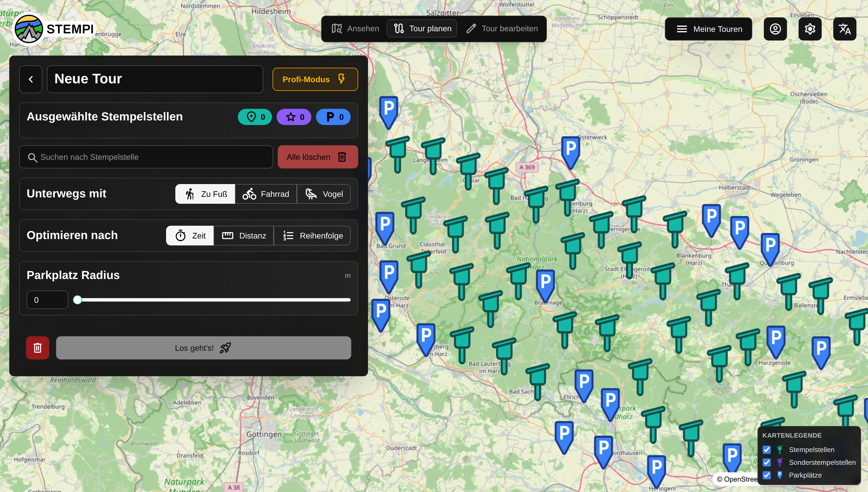Select Vogel travel mode
This screenshot has height=492, width=868.
(324, 194)
